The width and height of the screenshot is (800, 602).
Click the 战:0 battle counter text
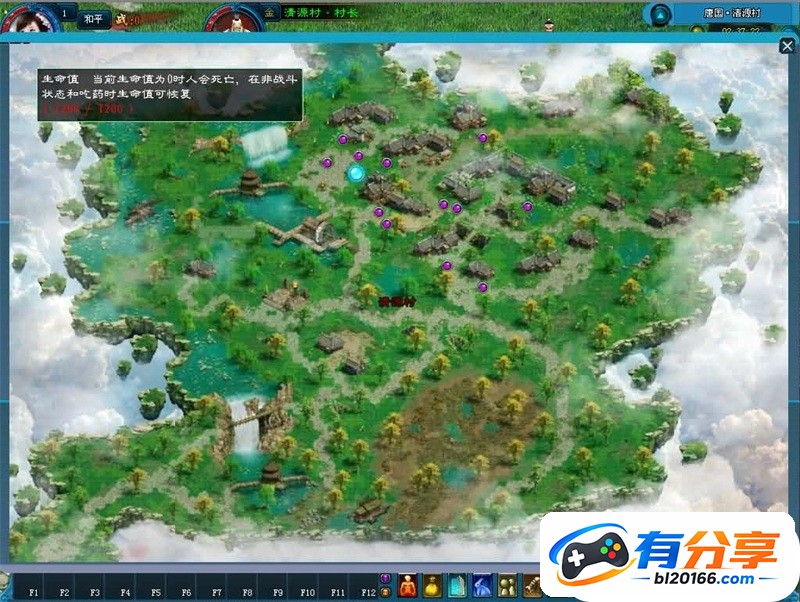pyautogui.click(x=128, y=20)
